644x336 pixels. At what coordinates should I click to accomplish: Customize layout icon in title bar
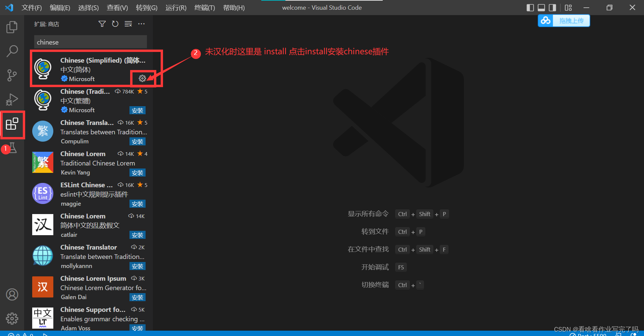coord(568,7)
